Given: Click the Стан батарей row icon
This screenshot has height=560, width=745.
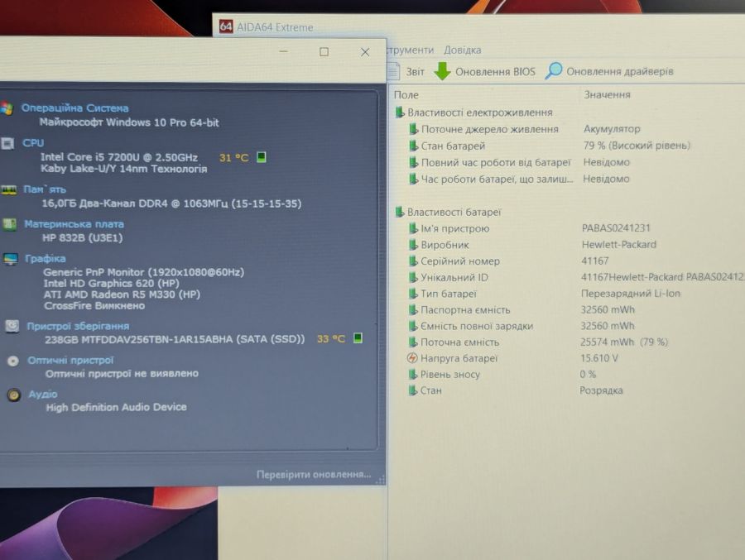Looking at the screenshot, I should 414,146.
